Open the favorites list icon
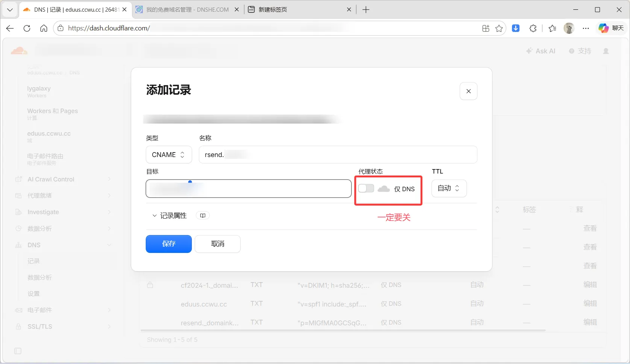Screen dimensions: 630x364 552,28
